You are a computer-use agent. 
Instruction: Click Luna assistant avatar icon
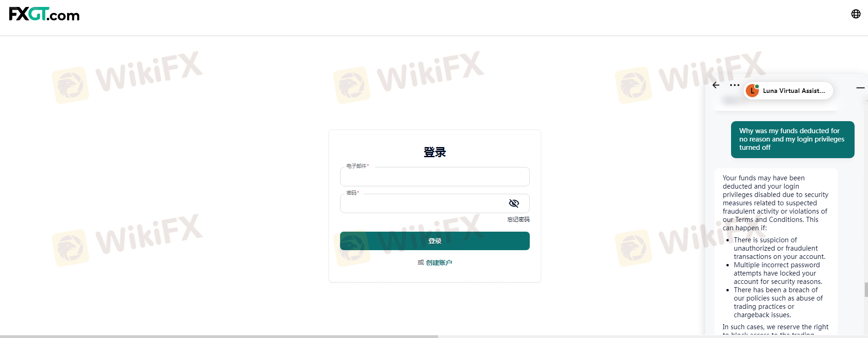click(x=752, y=91)
